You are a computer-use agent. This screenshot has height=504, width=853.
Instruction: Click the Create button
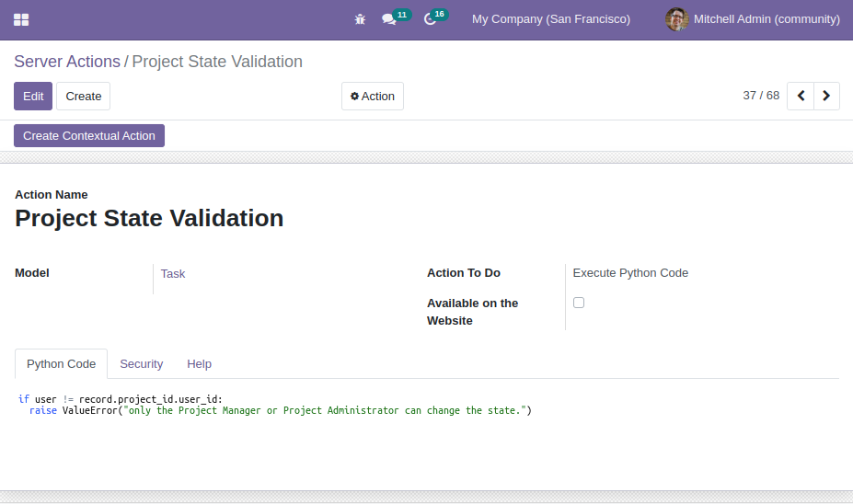point(83,97)
